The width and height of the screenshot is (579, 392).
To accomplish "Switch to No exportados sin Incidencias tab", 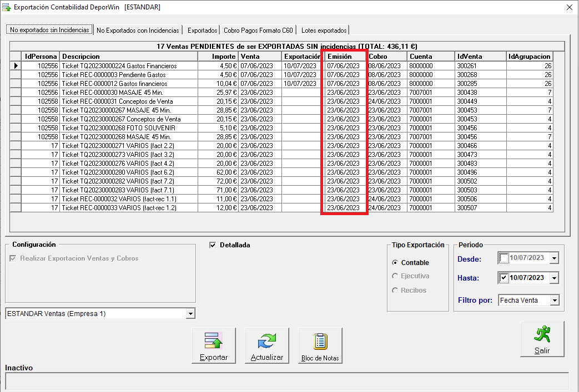I will [49, 30].
